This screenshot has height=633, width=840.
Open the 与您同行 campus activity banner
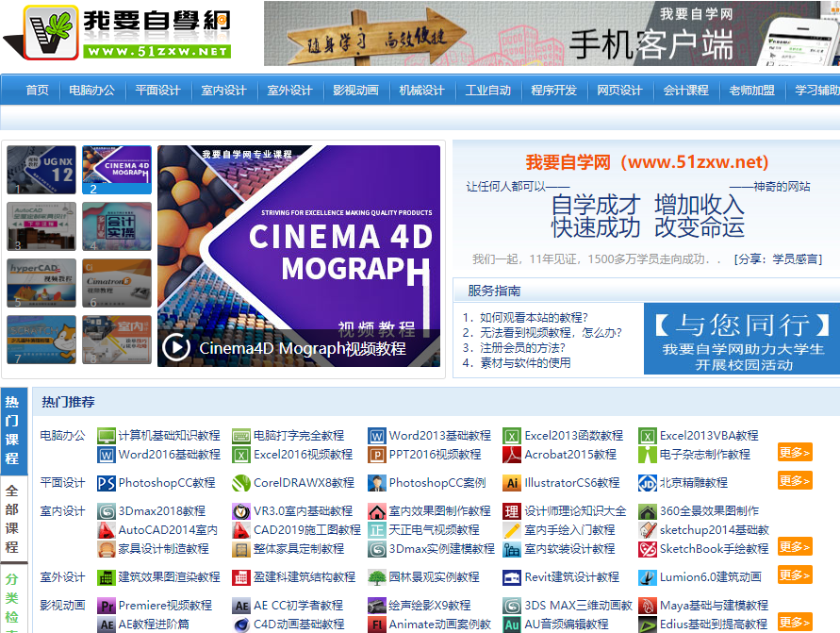(742, 339)
